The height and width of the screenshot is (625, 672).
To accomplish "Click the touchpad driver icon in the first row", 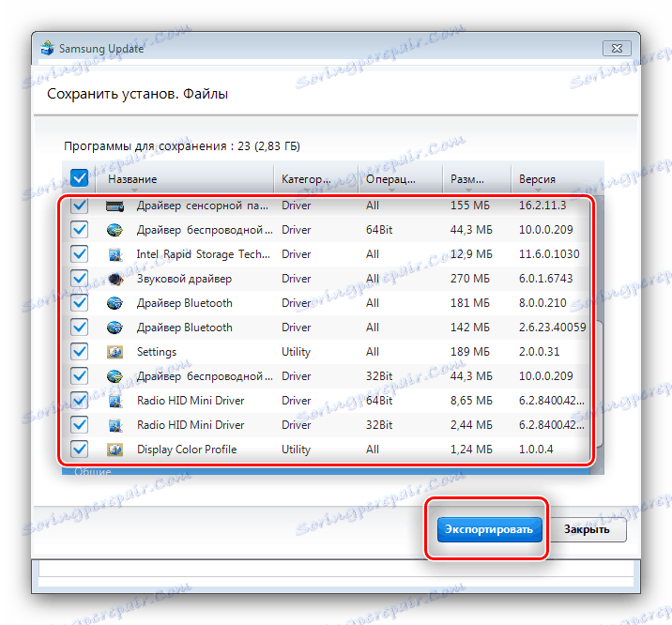I will [x=115, y=206].
